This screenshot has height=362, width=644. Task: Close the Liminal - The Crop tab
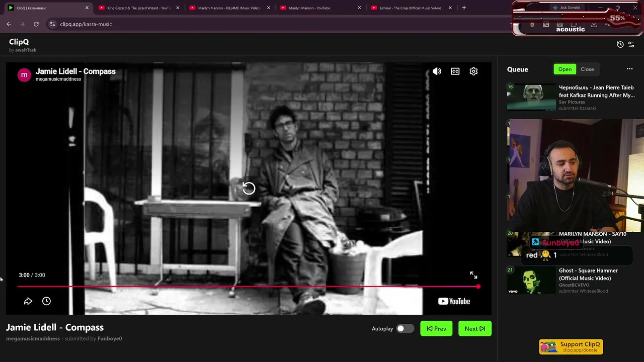(x=450, y=8)
